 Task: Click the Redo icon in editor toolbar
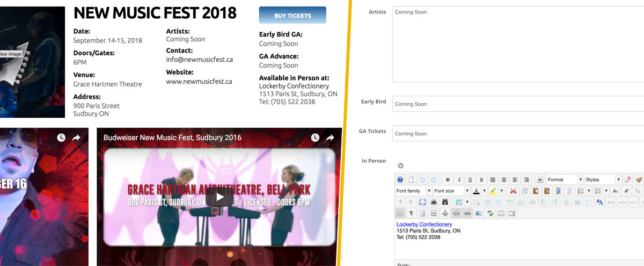click(x=434, y=179)
